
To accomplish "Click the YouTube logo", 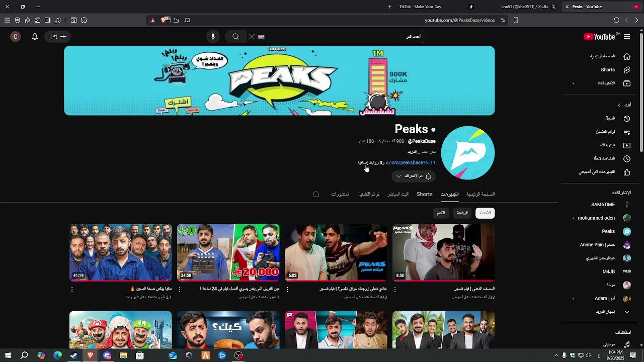I will pos(599,37).
